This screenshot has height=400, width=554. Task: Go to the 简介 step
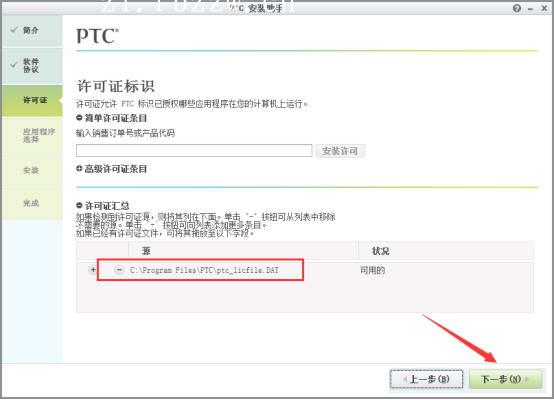point(32,30)
